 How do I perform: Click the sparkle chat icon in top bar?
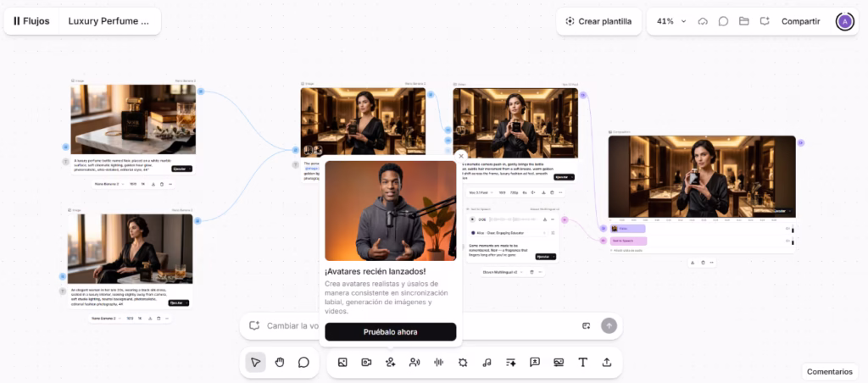pos(765,21)
